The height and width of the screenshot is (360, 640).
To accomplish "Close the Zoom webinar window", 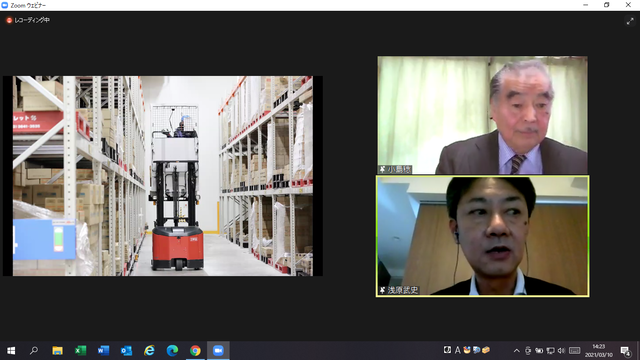I will point(628,5).
